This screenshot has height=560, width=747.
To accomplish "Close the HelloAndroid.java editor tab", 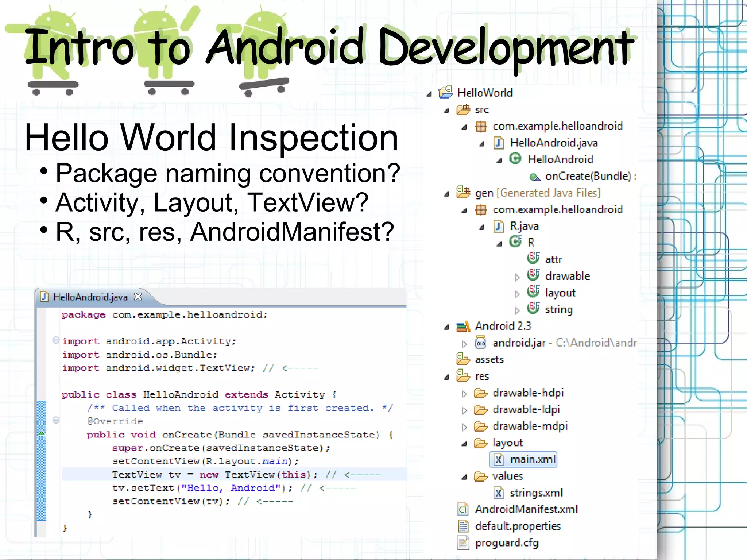I will [138, 297].
